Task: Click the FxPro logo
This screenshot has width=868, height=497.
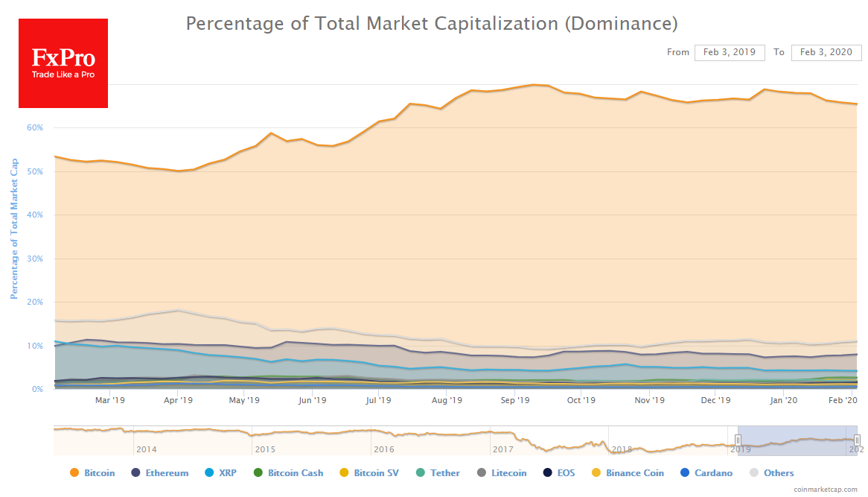Action: pyautogui.click(x=63, y=63)
